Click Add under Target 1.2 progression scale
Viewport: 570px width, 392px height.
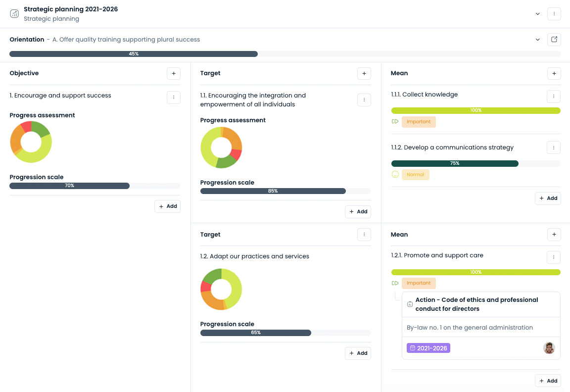click(358, 353)
